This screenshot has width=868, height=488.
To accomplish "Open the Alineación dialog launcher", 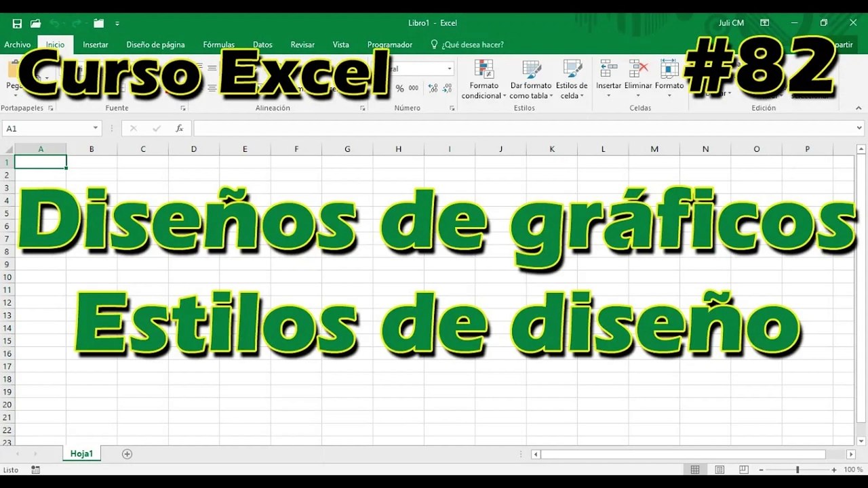I will pos(363,108).
